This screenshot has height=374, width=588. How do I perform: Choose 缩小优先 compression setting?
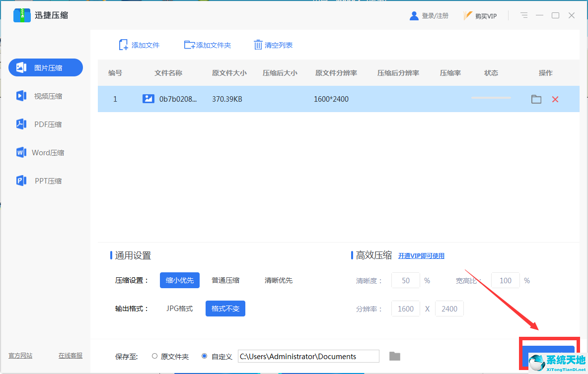tap(180, 280)
